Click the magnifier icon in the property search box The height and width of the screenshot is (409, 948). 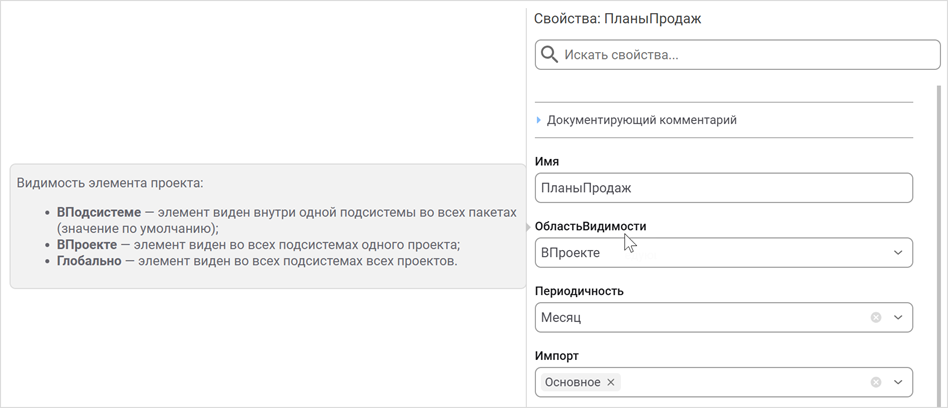[549, 54]
